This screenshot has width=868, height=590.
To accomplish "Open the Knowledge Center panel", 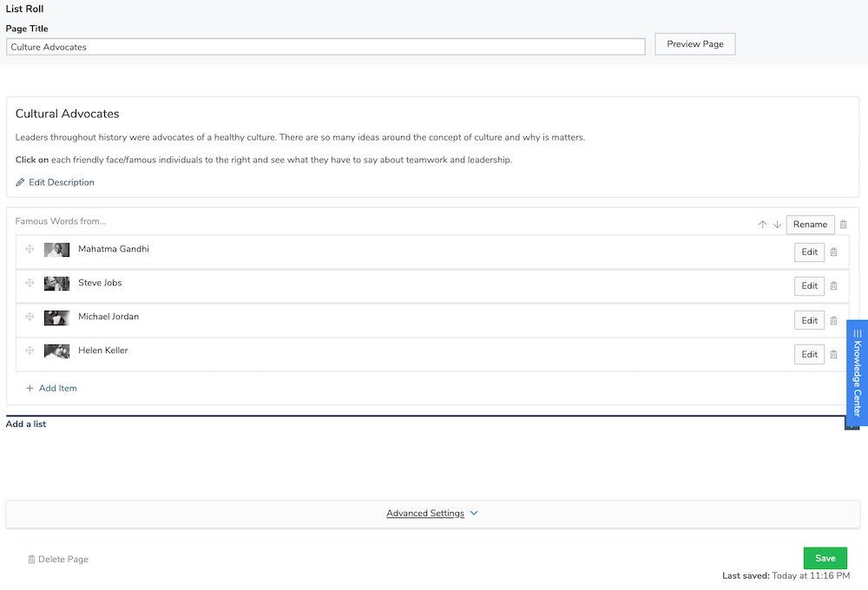I will tap(857, 373).
